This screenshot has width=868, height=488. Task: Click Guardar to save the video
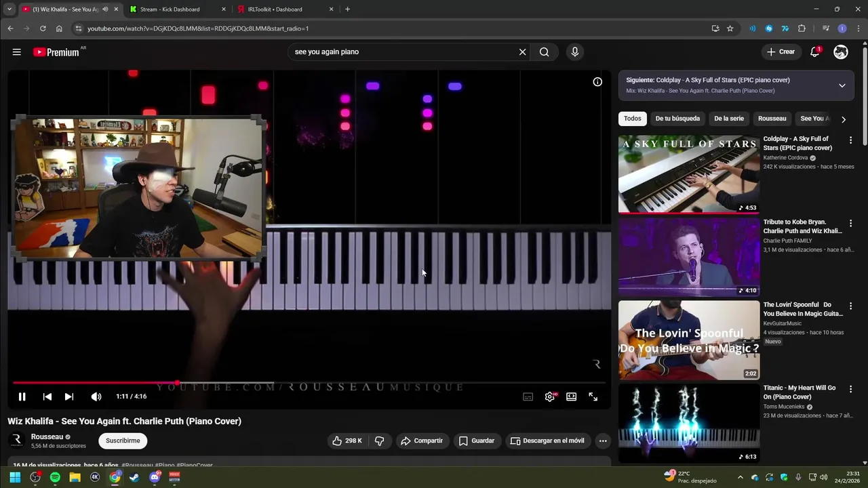477,441
